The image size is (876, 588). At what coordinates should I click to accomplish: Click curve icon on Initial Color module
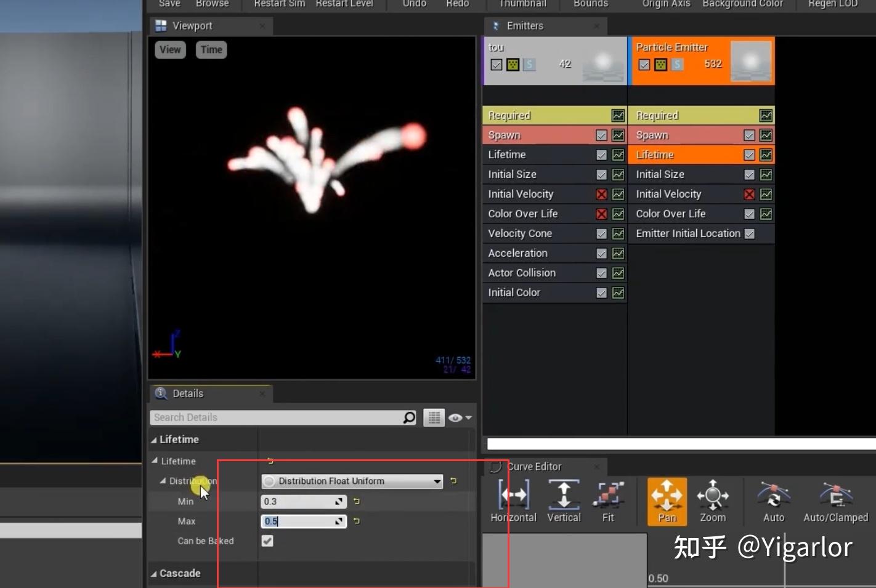click(618, 292)
